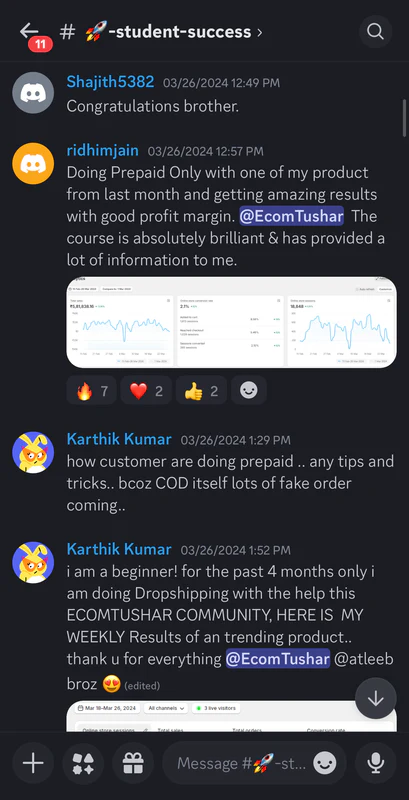Focus the Message channel input field
This screenshot has width=409, height=800.
(242, 763)
